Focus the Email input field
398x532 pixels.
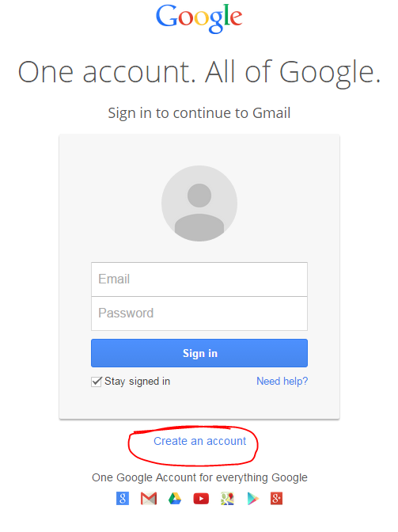199,279
